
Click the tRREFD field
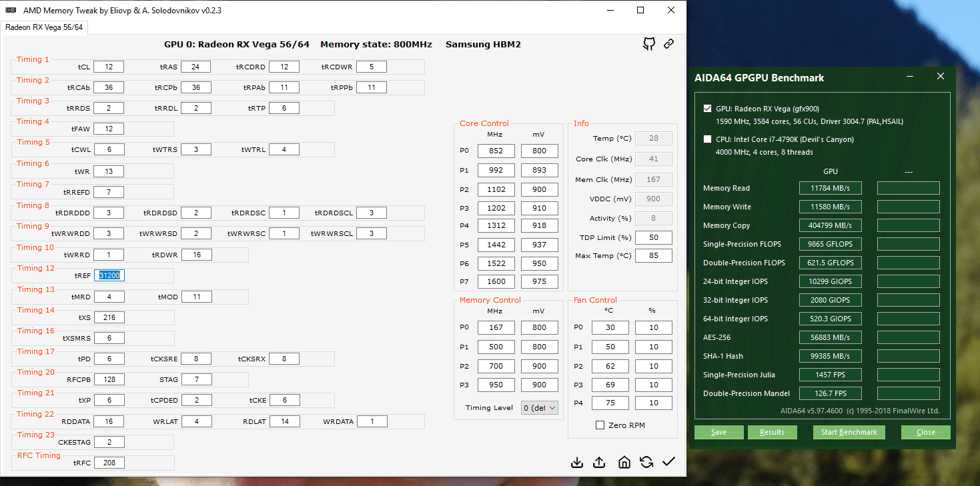point(109,192)
